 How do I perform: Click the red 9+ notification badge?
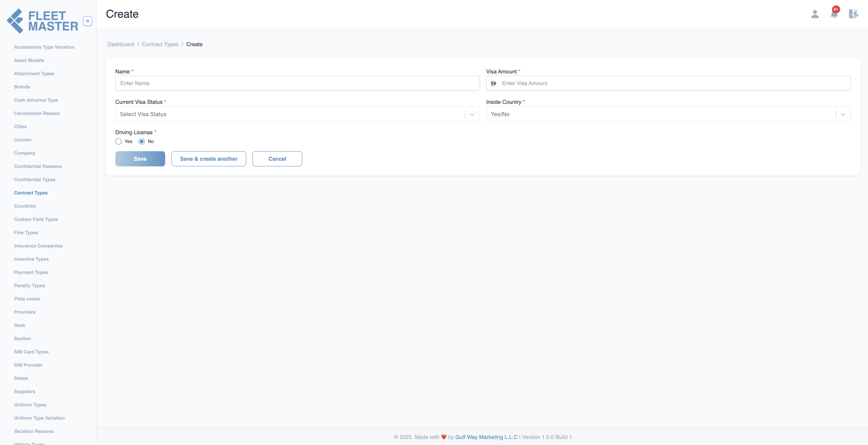point(836,9)
